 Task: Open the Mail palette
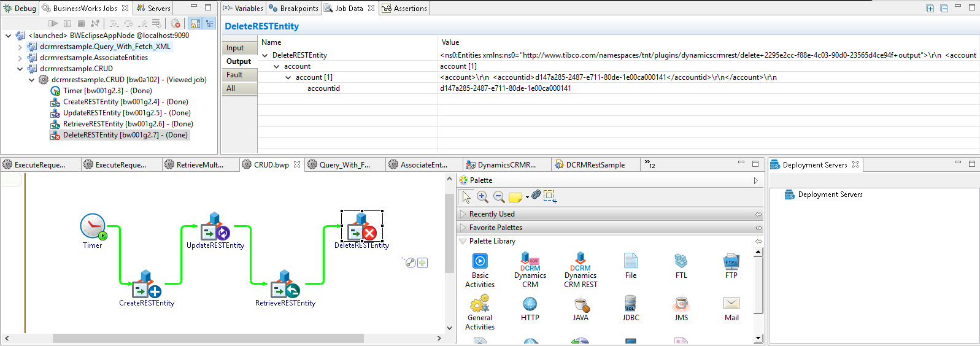coord(731,309)
